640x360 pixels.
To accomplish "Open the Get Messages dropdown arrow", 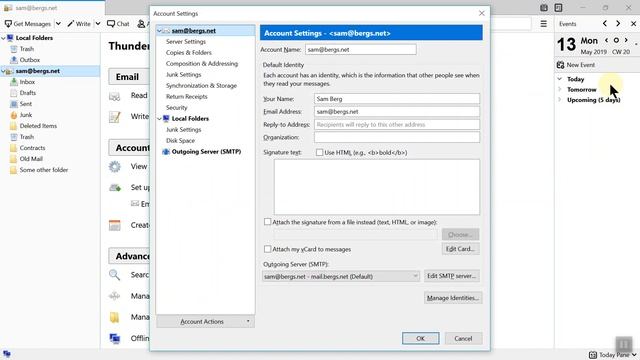I will tap(58, 24).
